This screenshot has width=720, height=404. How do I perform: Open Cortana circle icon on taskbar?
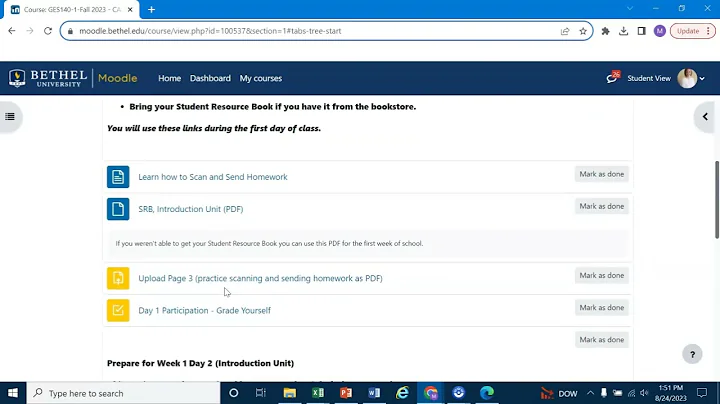tap(233, 393)
